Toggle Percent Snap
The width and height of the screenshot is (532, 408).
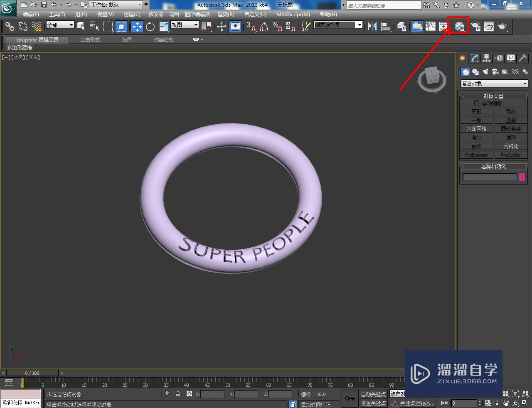point(277,26)
